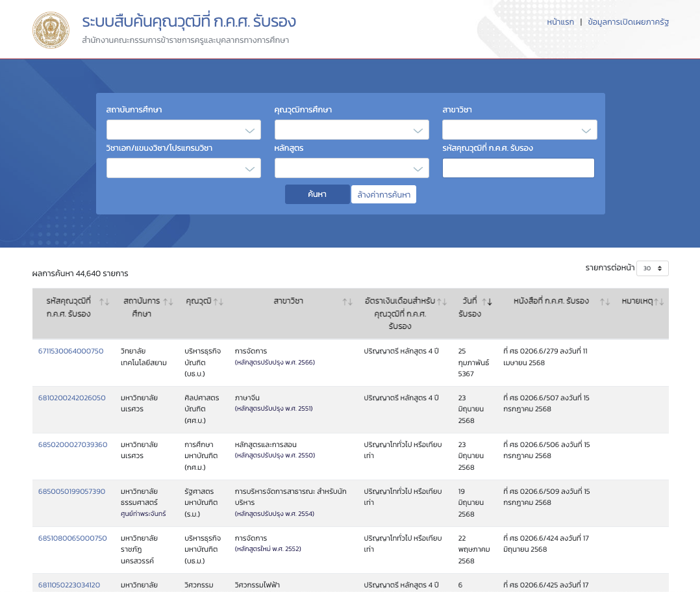700x592 pixels.
Task: Open the วิชาเอก/แขนงวิชา/โปรแกรมวิชา dropdown
Action: [184, 168]
